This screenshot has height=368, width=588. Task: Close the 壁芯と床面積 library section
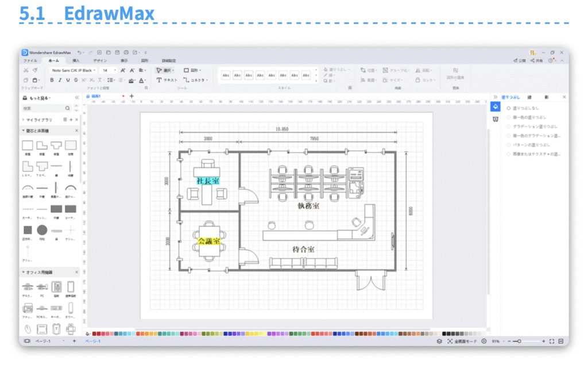pos(76,131)
